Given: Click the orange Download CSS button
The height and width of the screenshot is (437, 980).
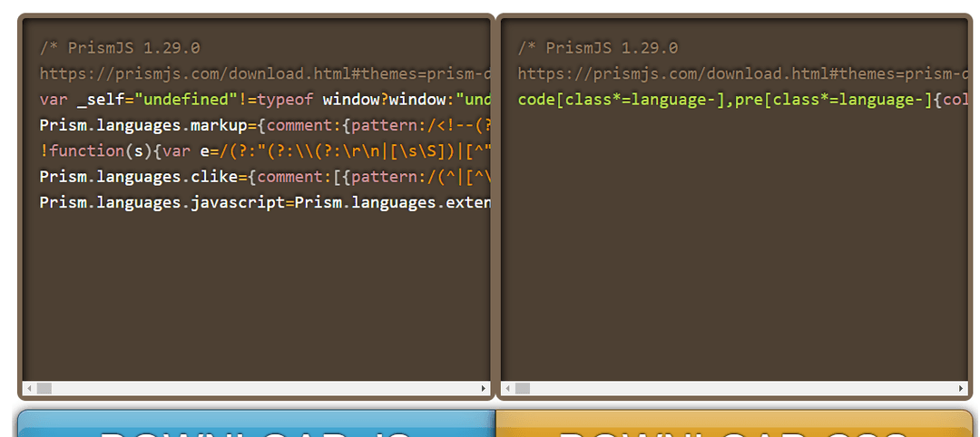Looking at the screenshot, I should coord(734,423).
